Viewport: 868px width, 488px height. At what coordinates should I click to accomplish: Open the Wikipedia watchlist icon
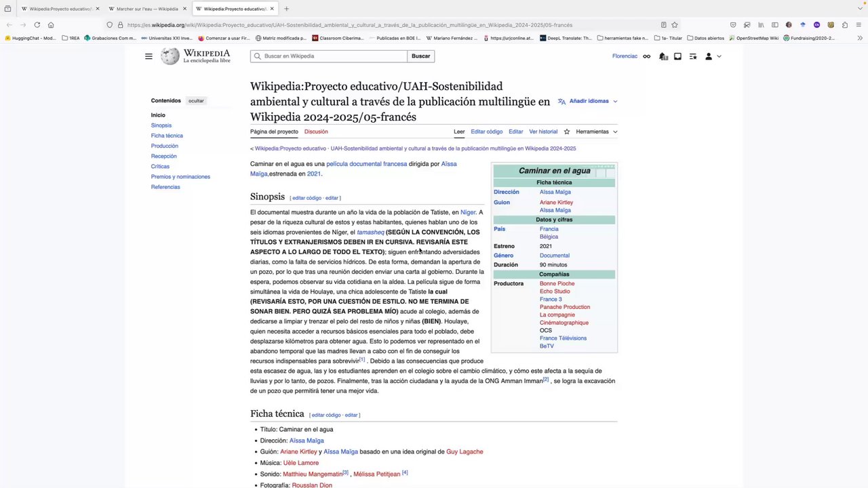pyautogui.click(x=693, y=56)
